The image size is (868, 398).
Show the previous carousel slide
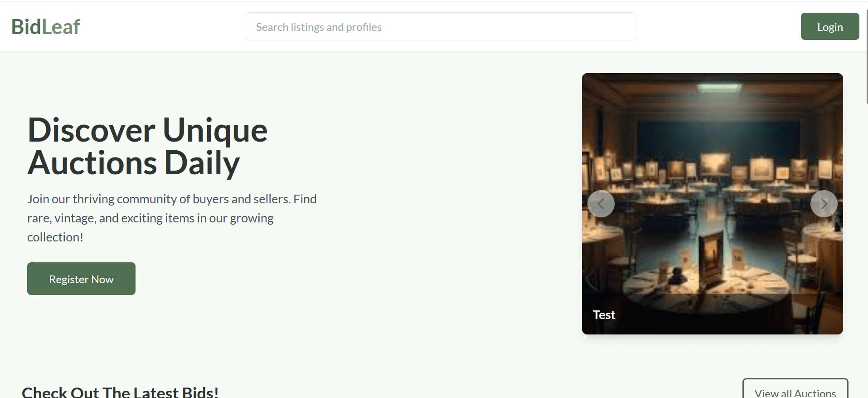601,204
